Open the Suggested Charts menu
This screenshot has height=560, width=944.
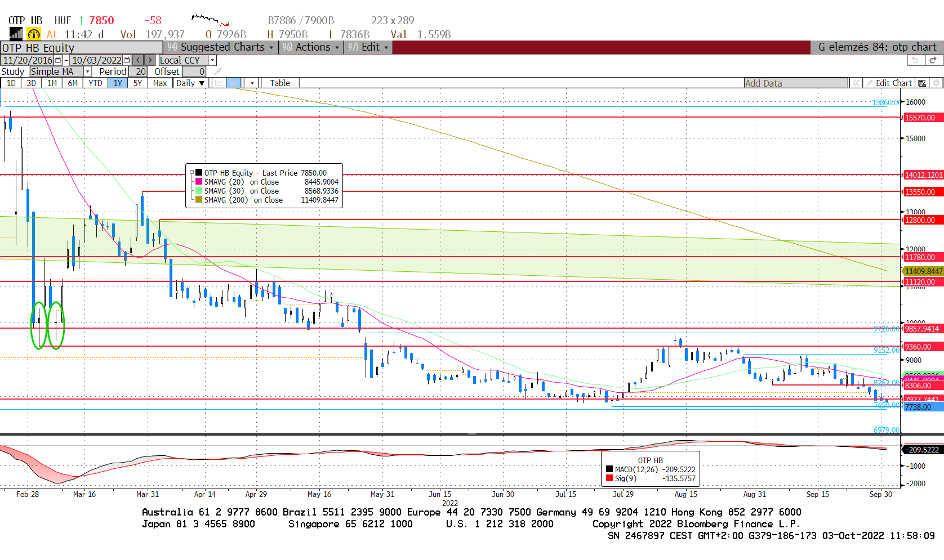coord(220,47)
